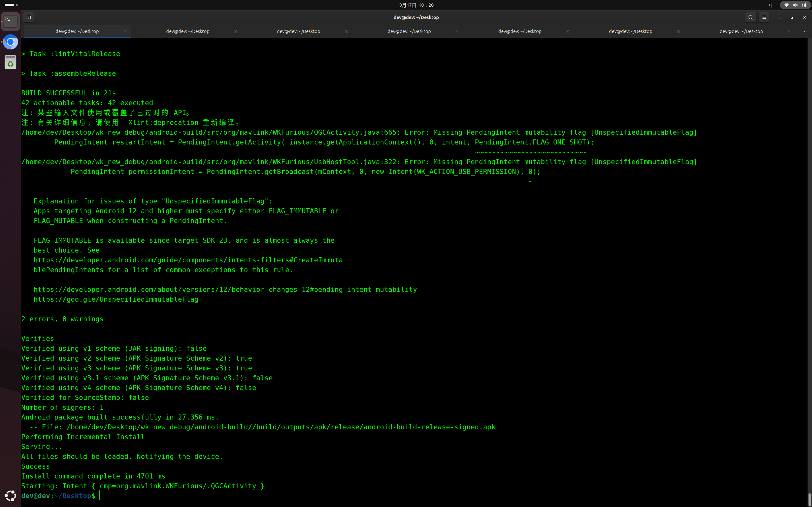This screenshot has width=812, height=507.
Task: Show Applications via Ubuntu logo
Action: (x=10, y=496)
